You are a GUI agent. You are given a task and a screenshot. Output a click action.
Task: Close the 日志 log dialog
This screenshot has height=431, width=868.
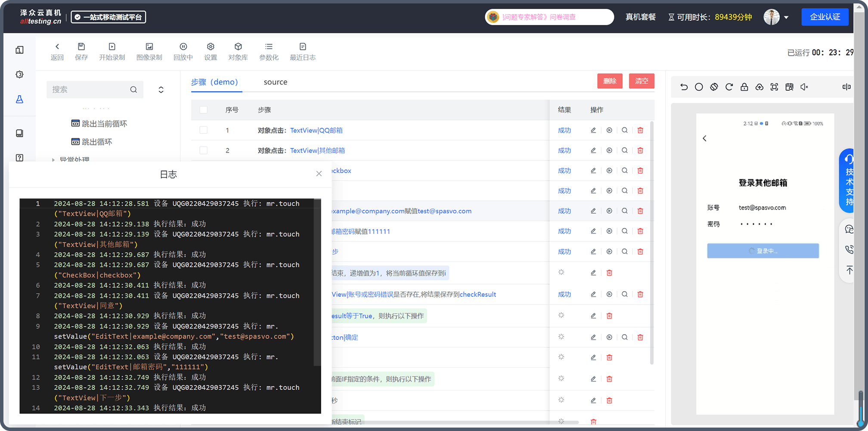[319, 174]
